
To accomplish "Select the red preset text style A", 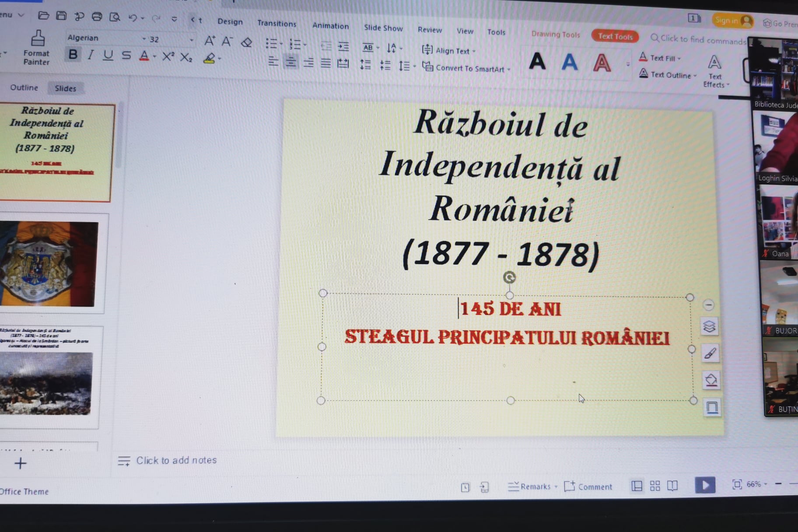I will tap(601, 63).
